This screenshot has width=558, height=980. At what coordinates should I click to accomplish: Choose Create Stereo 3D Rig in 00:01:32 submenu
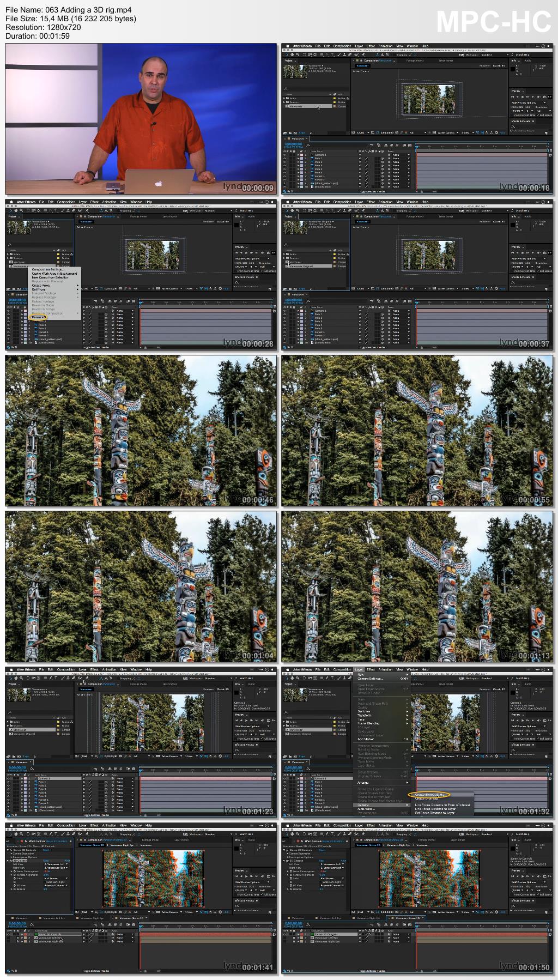tap(429, 795)
